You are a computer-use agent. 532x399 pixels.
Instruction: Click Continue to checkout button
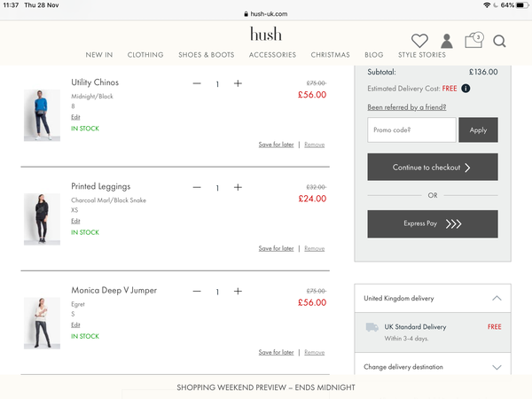[433, 167]
